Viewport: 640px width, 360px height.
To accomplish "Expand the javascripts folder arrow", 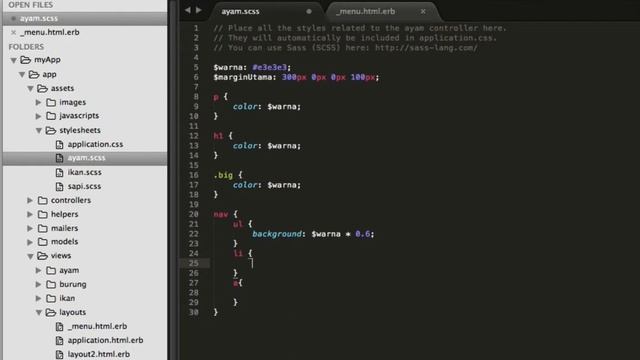I will coord(38,116).
